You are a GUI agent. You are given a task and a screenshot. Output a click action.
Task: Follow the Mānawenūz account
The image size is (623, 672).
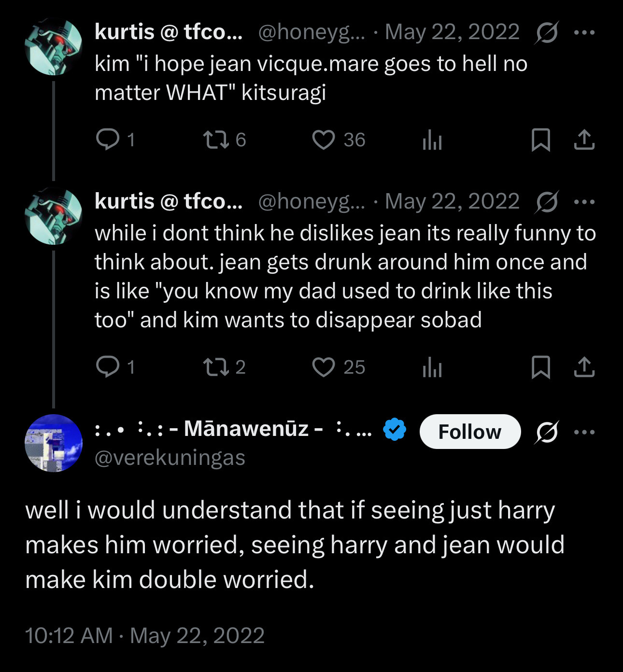pyautogui.click(x=470, y=432)
